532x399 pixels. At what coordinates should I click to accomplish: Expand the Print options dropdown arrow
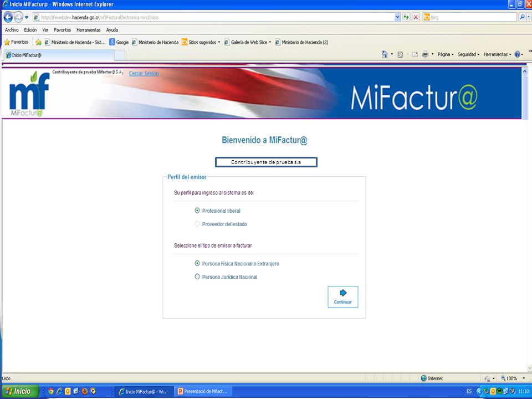pyautogui.click(x=432, y=54)
